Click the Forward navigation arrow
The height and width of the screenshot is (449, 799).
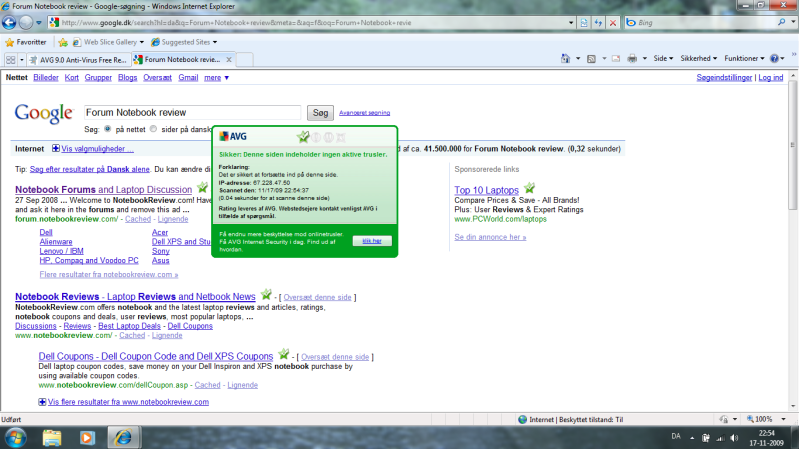[25, 22]
